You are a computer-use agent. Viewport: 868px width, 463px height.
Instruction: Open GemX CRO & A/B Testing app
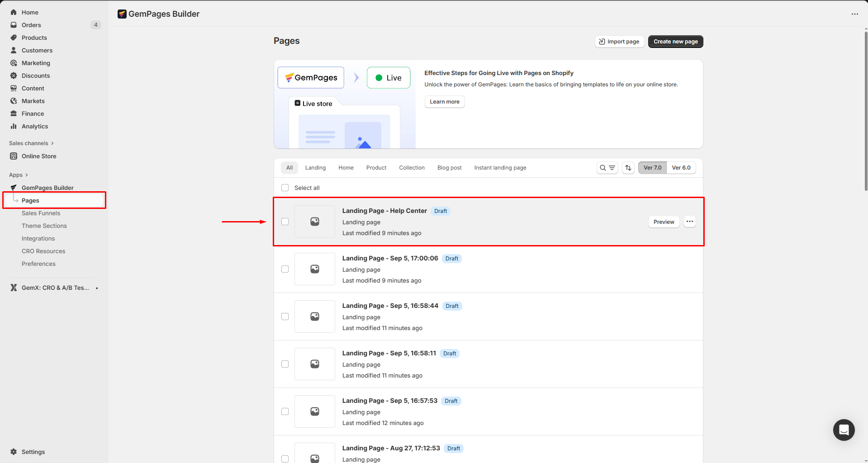click(54, 288)
